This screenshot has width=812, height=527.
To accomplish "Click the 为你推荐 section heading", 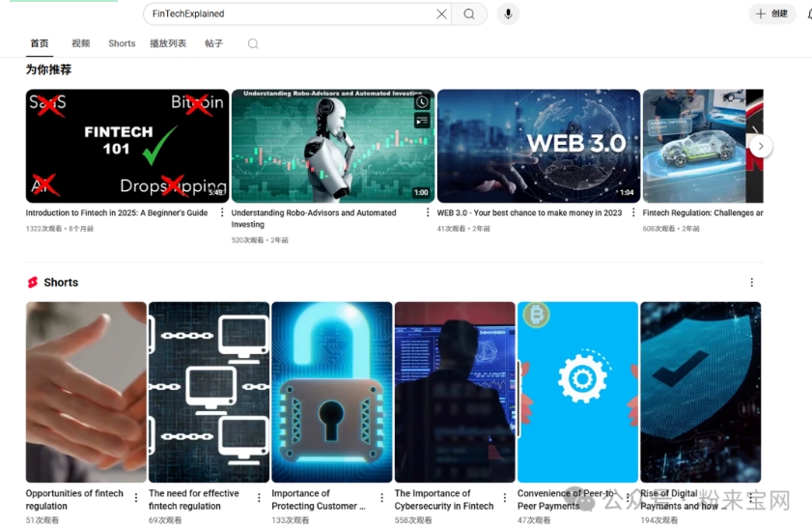I will click(48, 69).
